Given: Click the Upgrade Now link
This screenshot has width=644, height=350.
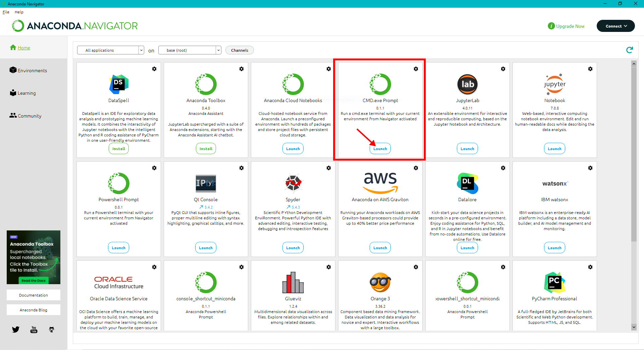Looking at the screenshot, I should tap(570, 26).
